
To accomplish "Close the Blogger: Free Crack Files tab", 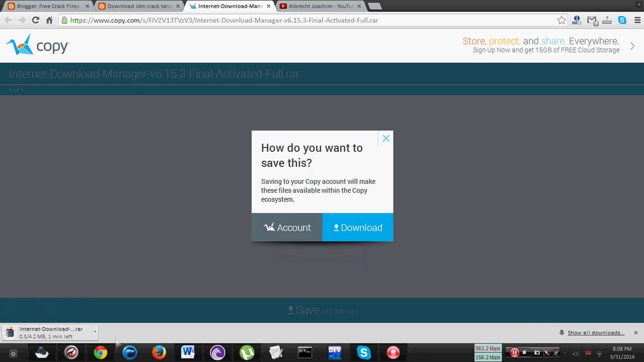I will click(87, 6).
